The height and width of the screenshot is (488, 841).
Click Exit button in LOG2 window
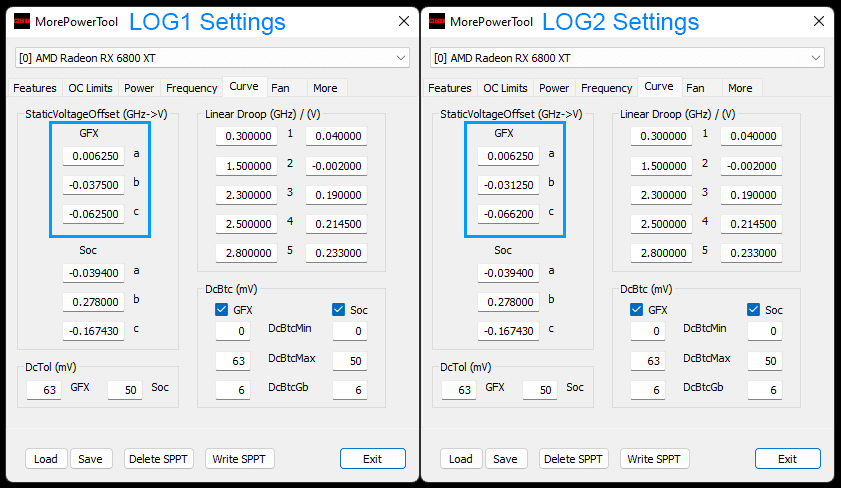tap(788, 459)
